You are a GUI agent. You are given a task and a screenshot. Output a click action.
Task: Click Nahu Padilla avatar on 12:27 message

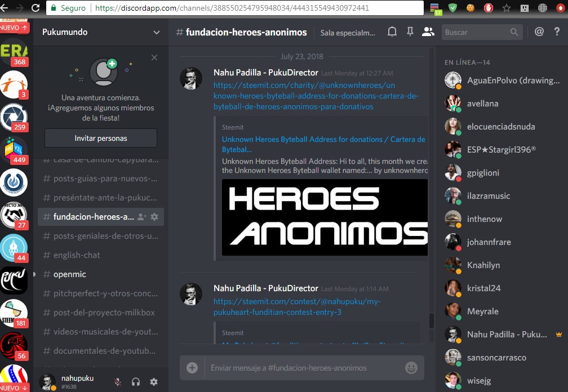[x=191, y=78]
